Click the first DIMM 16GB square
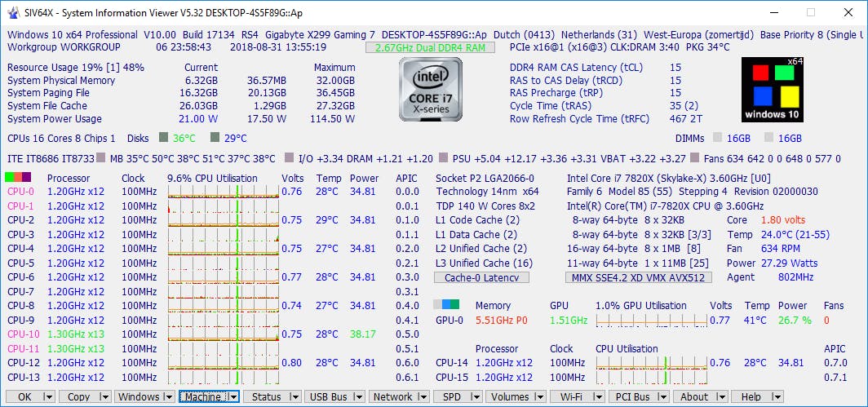868x407 pixels. [718, 137]
